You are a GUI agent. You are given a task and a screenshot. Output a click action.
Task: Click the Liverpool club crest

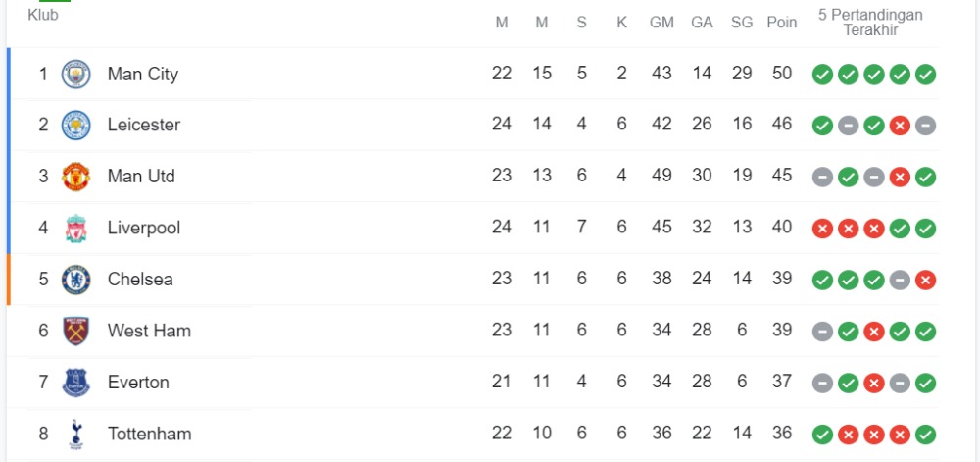point(75,229)
